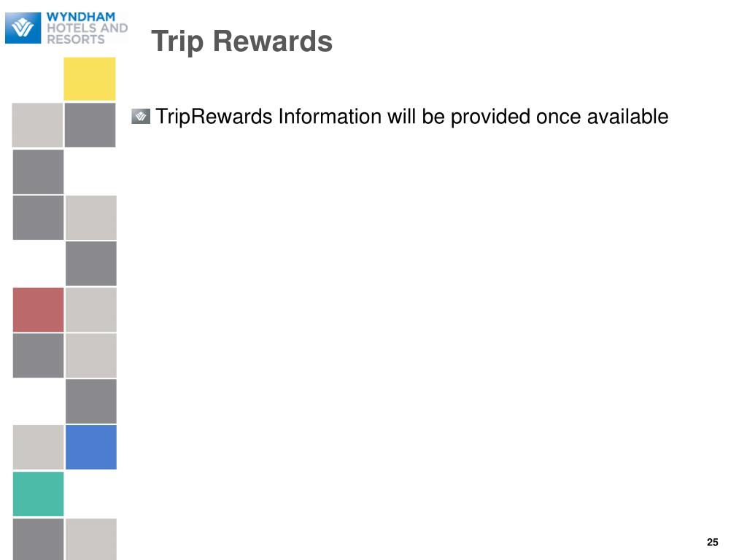The height and width of the screenshot is (560, 747).
Task: Click the dark gray square directly below the teal square
Action: [38, 539]
